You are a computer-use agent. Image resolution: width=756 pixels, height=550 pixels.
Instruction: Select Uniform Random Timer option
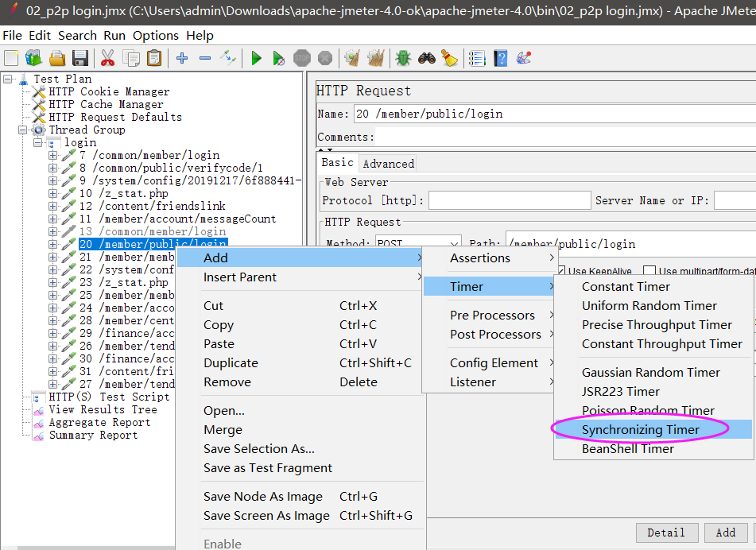[653, 306]
